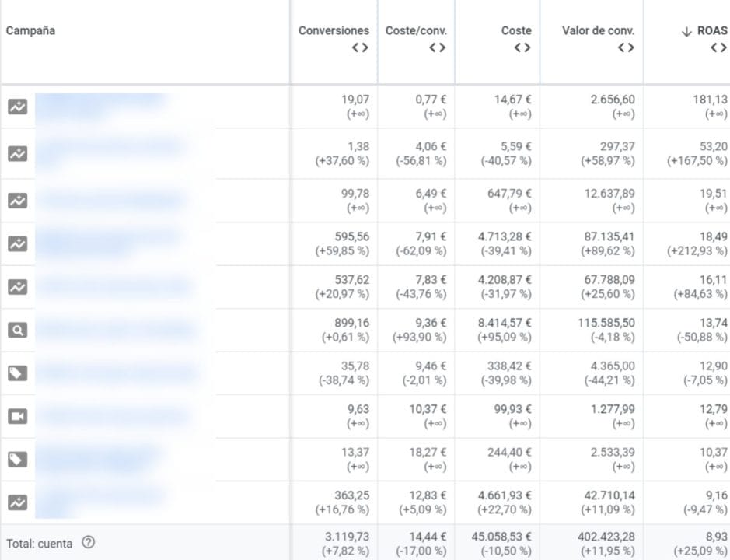The height and width of the screenshot is (560, 730).
Task: Click the campaign icon in the 19,07 conversions row
Action: pos(17,107)
